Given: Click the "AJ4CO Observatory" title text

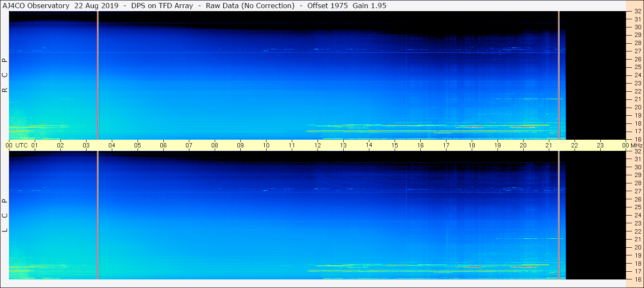Looking at the screenshot, I should (x=36, y=6).
